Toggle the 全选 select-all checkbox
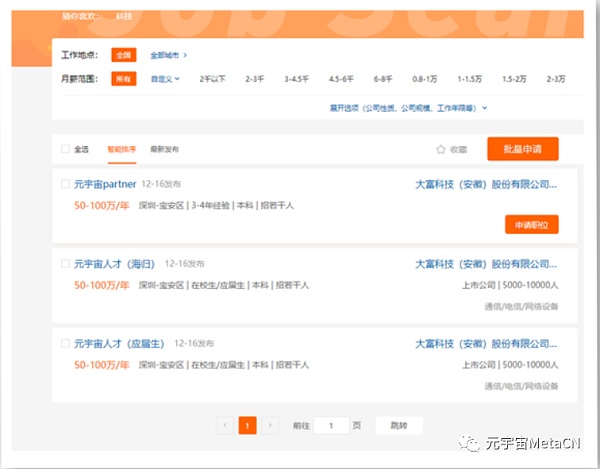The width and height of the screenshot is (600, 469). click(66, 149)
